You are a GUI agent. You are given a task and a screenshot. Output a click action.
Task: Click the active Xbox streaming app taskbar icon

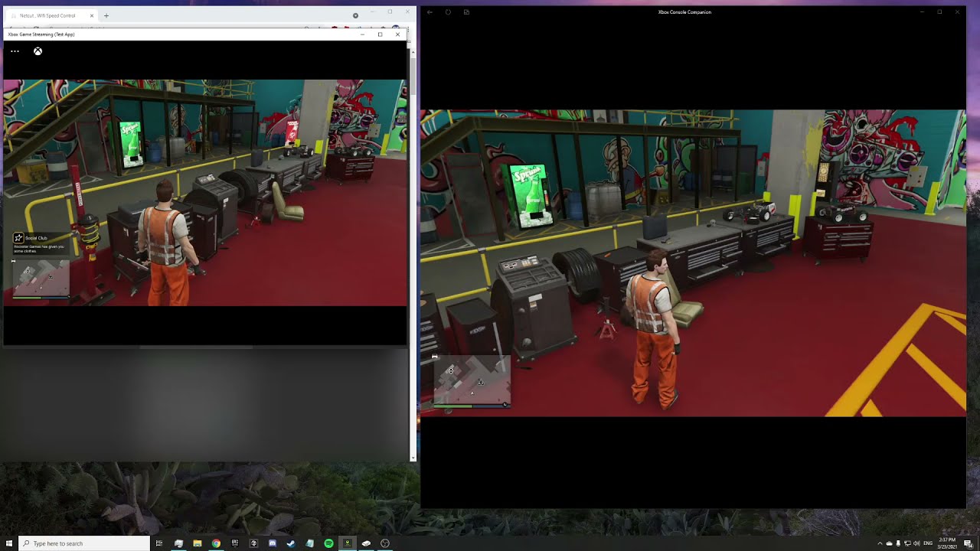[347, 543]
